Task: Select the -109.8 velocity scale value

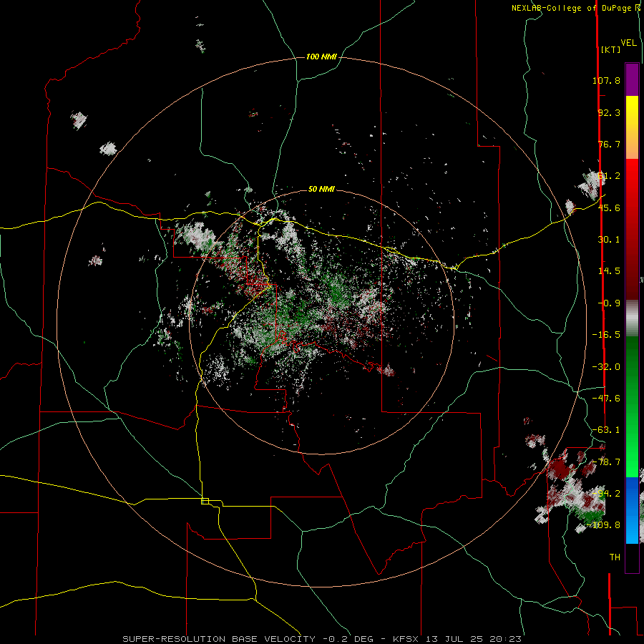Action: pos(604,525)
